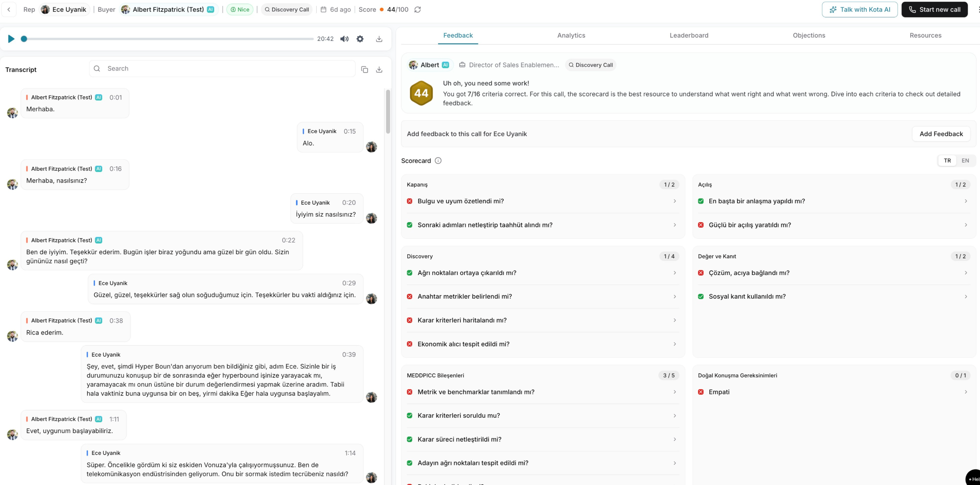Screen dimensions: 980x485
Task: Download the audio recording
Action: [x=379, y=39]
